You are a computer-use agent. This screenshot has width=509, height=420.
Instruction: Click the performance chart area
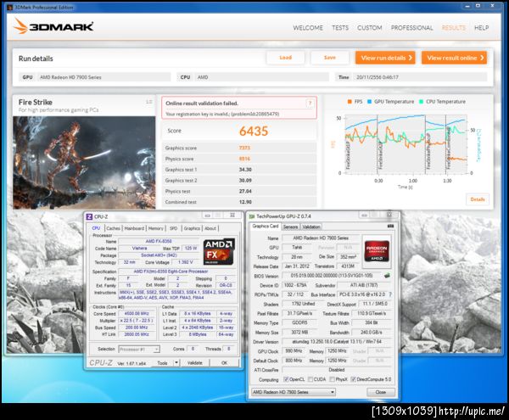(x=406, y=144)
